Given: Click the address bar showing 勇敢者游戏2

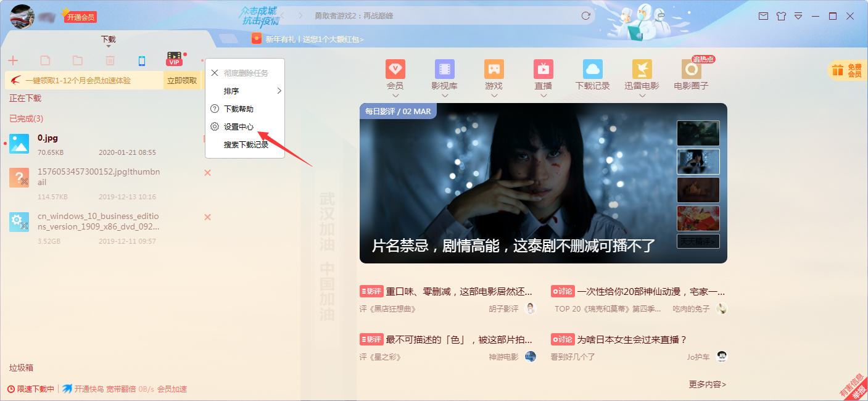Looking at the screenshot, I should pos(444,15).
